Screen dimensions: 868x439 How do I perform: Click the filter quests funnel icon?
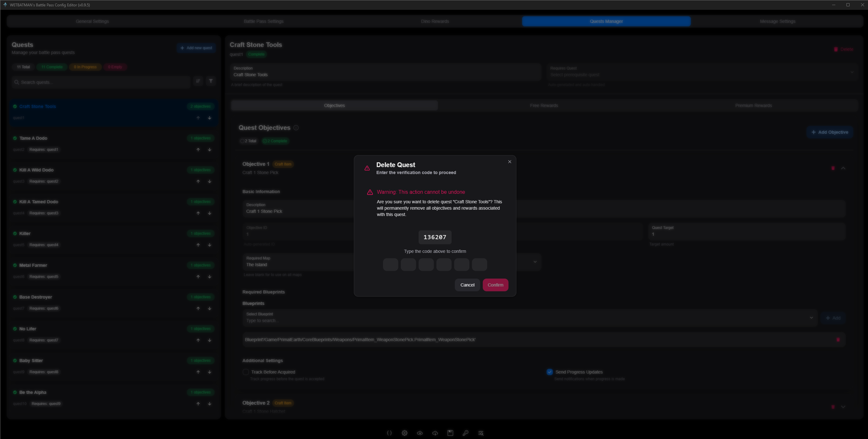[211, 81]
